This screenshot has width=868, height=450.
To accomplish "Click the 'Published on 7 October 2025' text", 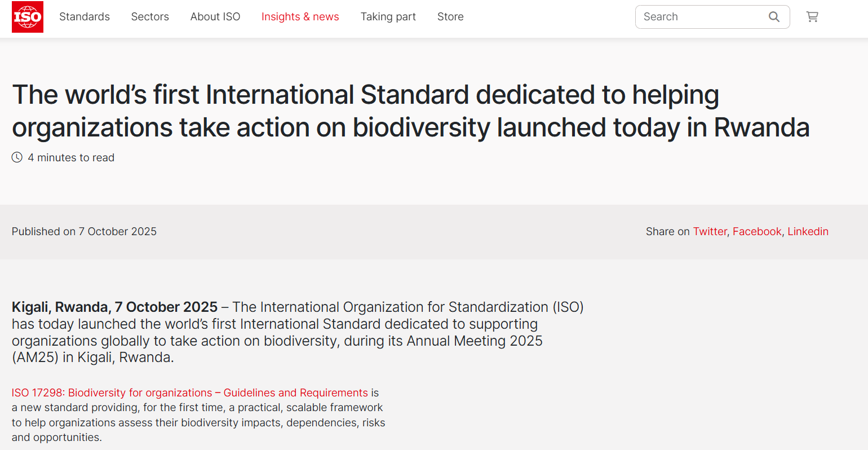I will [84, 231].
